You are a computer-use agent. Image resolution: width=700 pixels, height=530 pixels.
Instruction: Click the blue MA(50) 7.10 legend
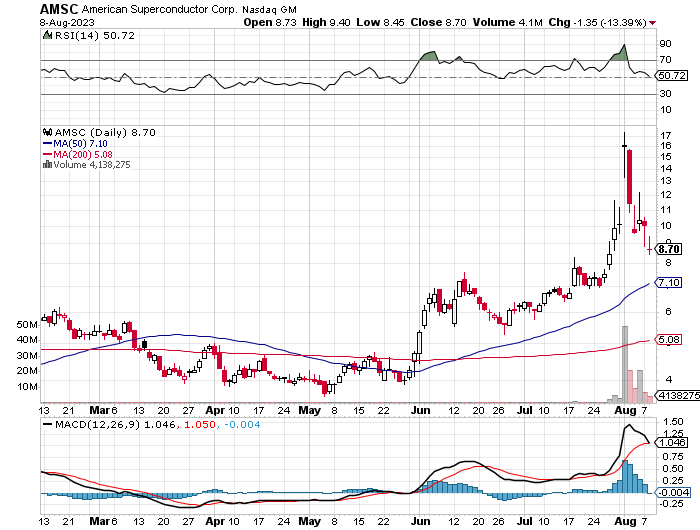pyautogui.click(x=75, y=143)
